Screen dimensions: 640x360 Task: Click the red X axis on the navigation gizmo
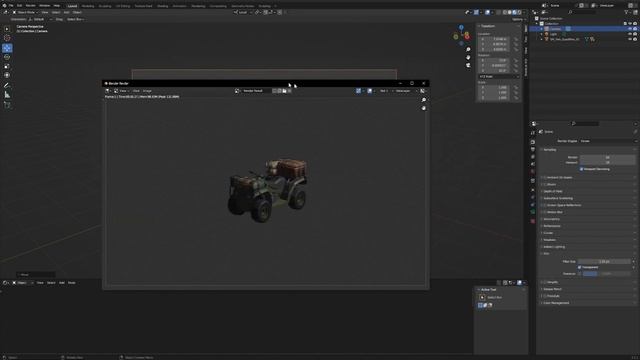point(467,37)
